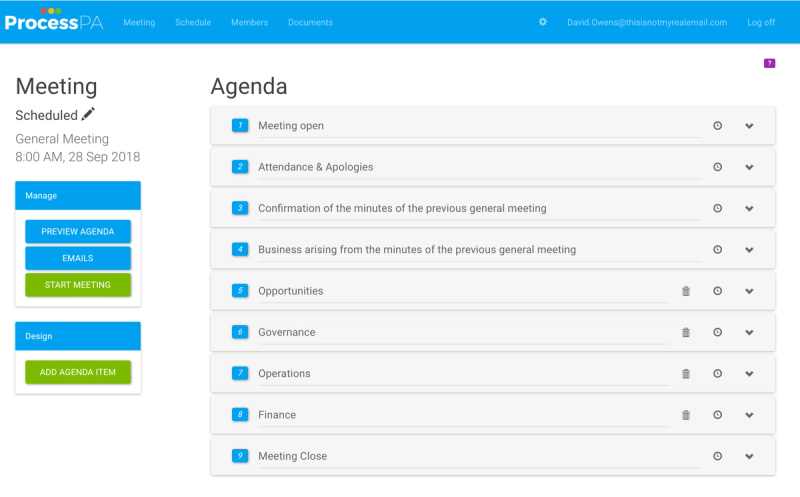Set time for Operations item
This screenshot has width=800, height=497.
tap(717, 374)
